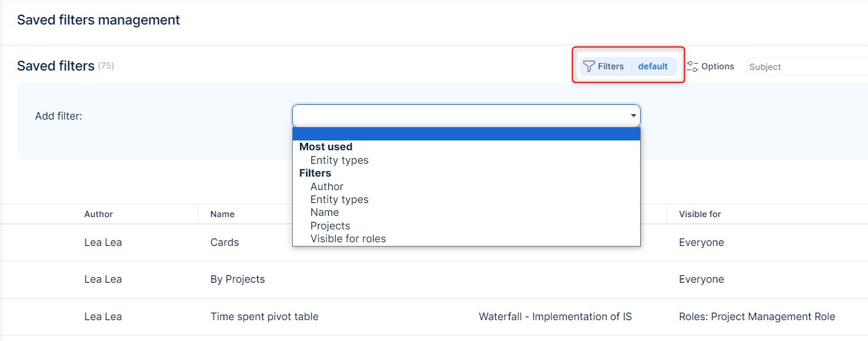
Task: Open the Cards saved filter
Action: pyautogui.click(x=224, y=242)
